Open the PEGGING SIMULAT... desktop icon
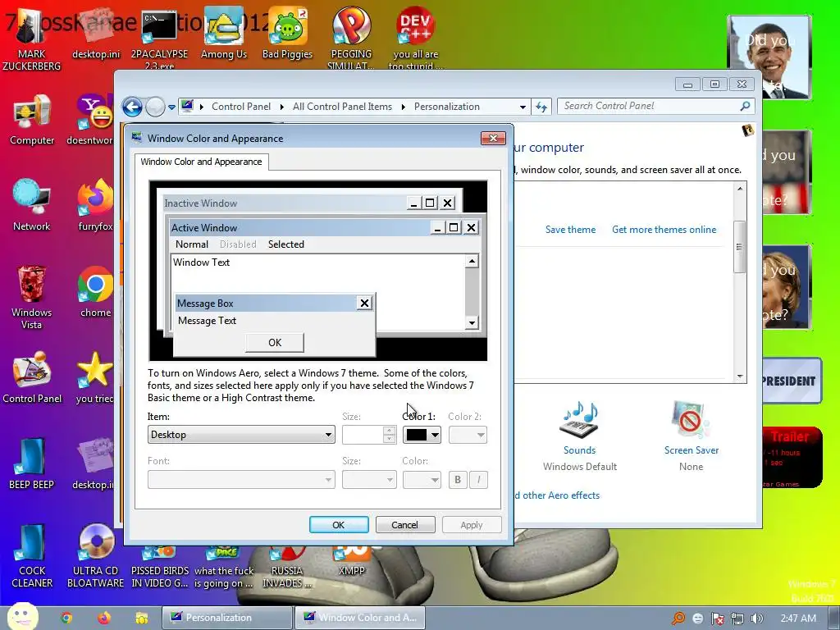Image resolution: width=840 pixels, height=630 pixels. click(x=351, y=39)
